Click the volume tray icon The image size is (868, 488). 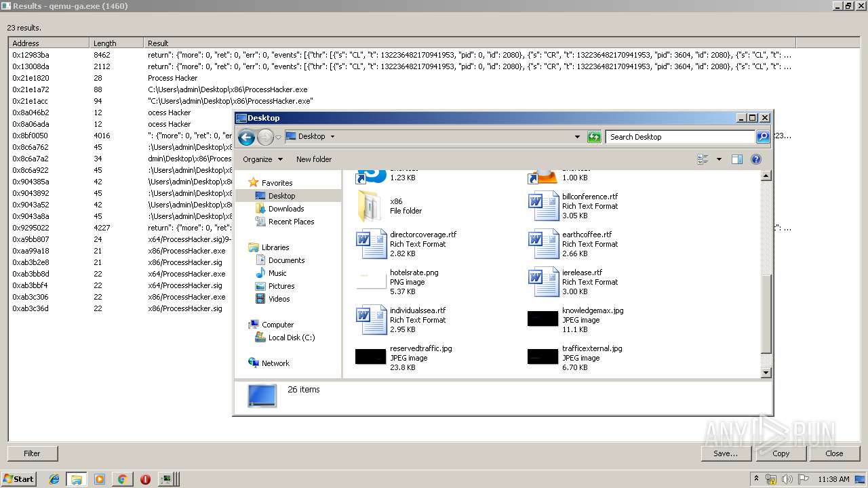(x=787, y=479)
